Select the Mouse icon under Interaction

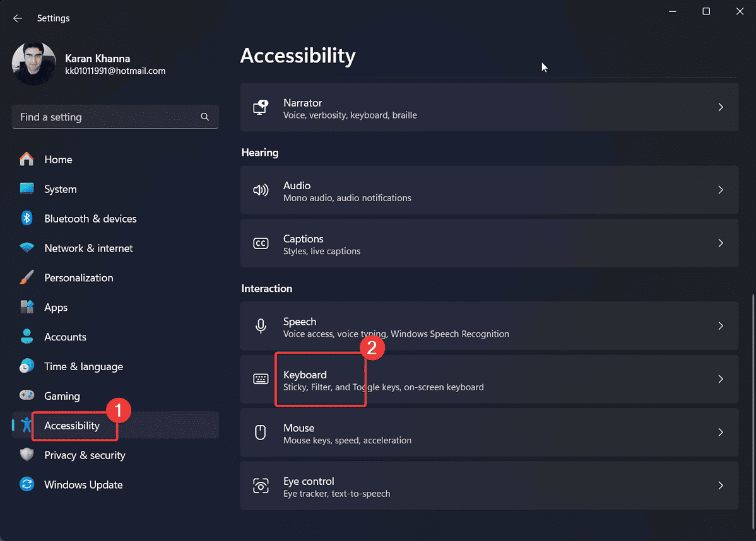(x=261, y=433)
